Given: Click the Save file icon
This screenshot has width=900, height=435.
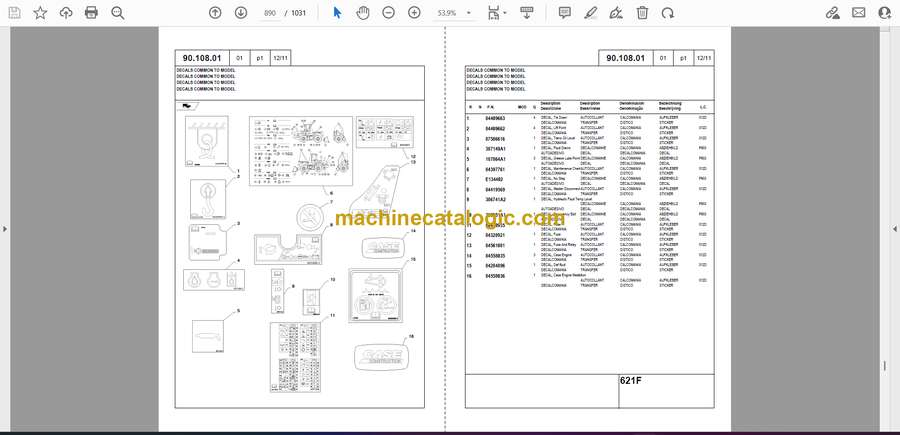Looking at the screenshot, I should 14,13.
